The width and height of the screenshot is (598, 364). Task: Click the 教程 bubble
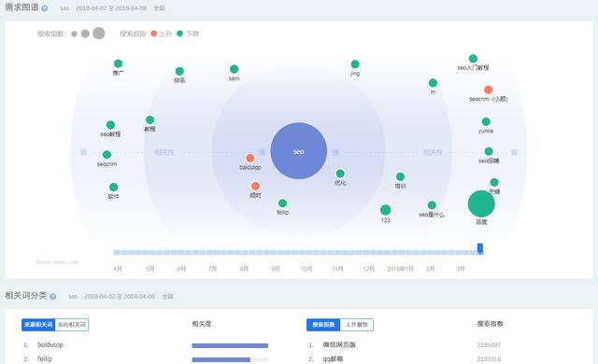[149, 120]
